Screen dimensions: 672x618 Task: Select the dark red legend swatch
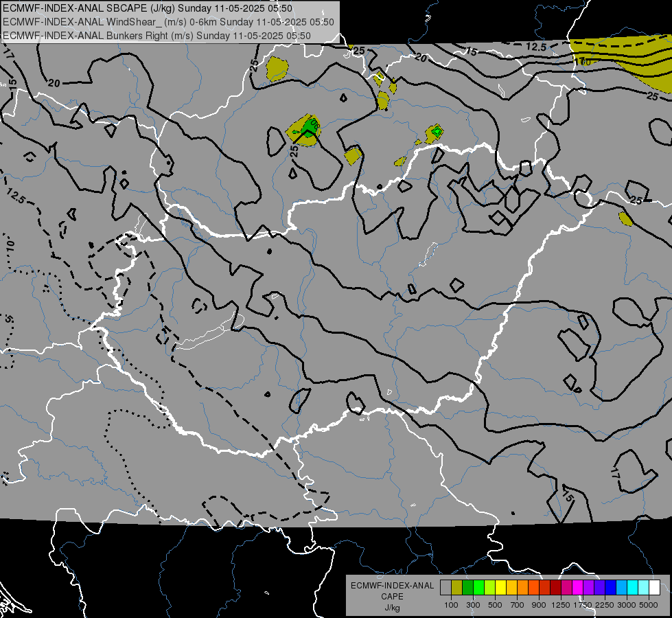[556, 588]
